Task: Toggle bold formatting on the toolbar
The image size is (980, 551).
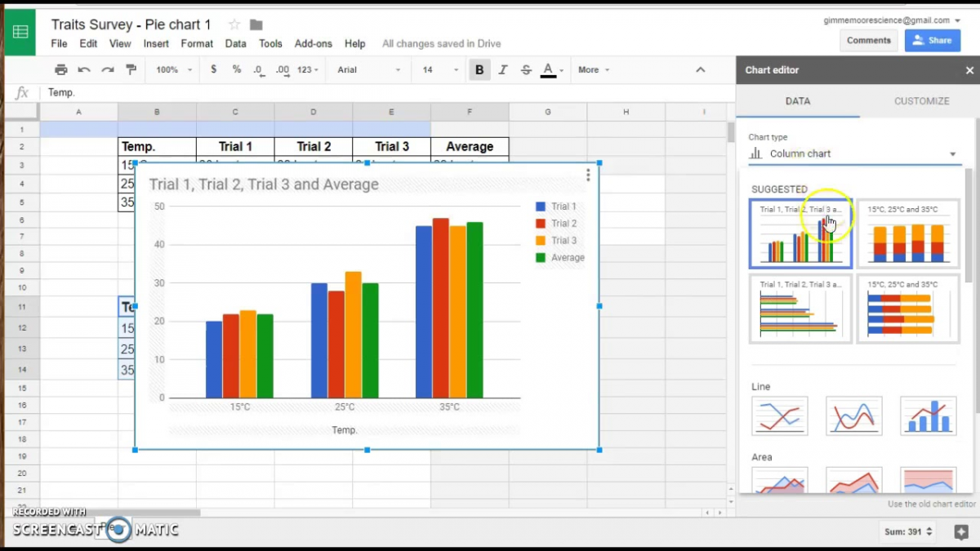Action: pyautogui.click(x=479, y=69)
